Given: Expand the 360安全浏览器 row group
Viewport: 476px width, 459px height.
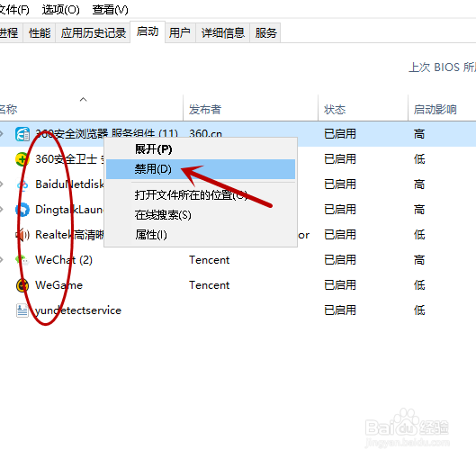Looking at the screenshot, I should click(2, 134).
